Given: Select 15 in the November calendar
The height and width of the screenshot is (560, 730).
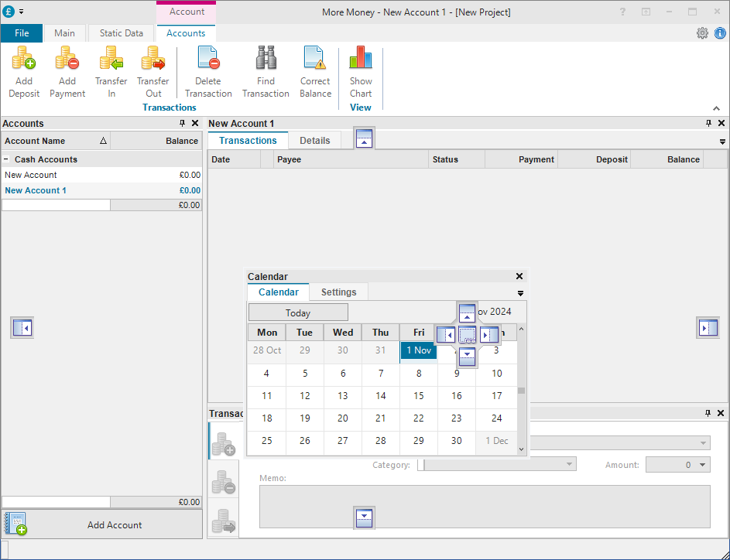Looking at the screenshot, I should pos(419,396).
